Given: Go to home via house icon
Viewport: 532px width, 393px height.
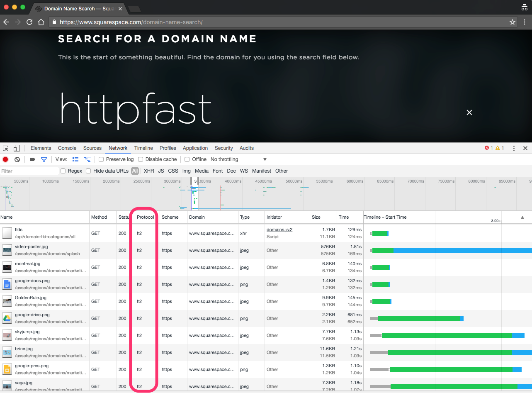Looking at the screenshot, I should 41,22.
